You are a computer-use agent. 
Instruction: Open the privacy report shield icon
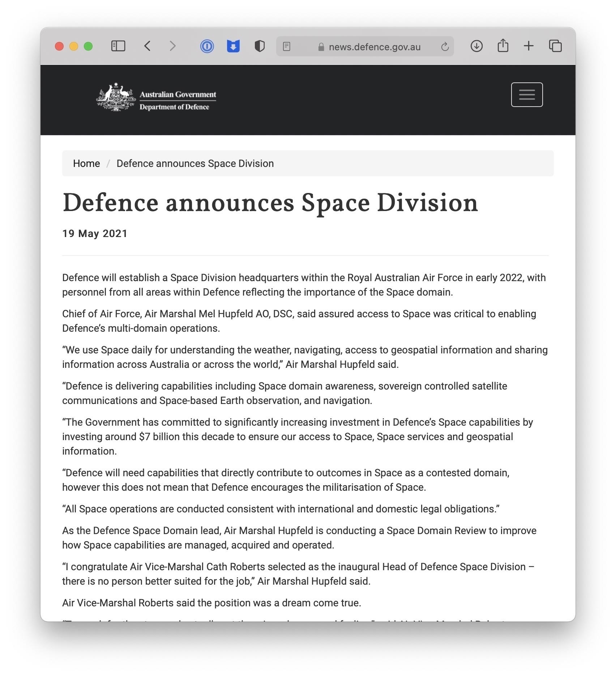coord(260,46)
